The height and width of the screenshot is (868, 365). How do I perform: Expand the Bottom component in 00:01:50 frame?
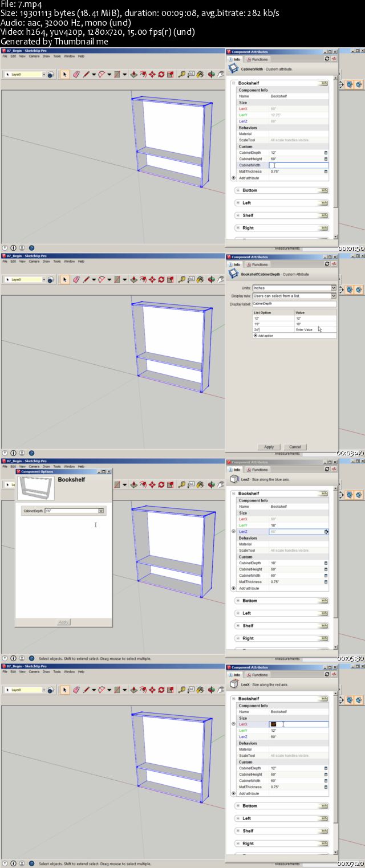tap(237, 190)
